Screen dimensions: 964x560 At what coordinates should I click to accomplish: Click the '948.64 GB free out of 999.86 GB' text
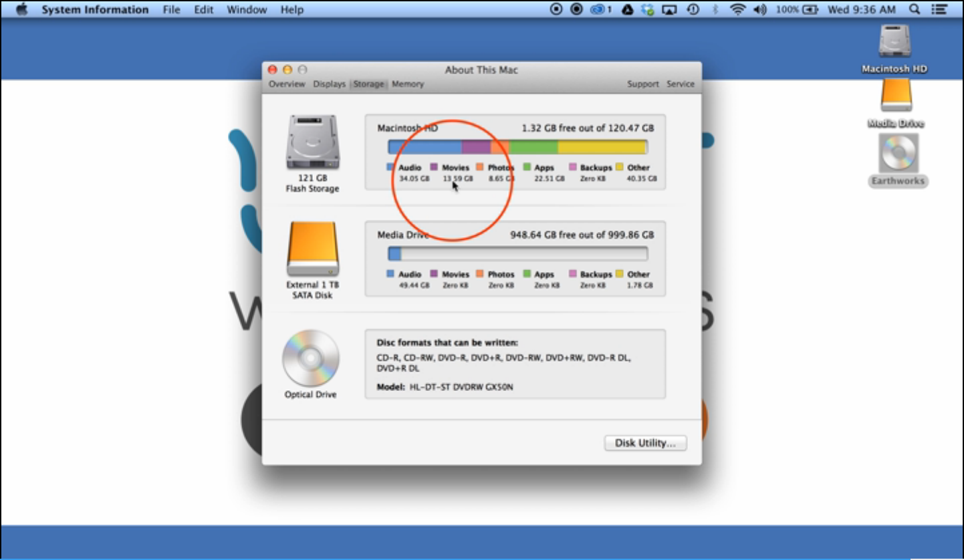pyautogui.click(x=582, y=235)
